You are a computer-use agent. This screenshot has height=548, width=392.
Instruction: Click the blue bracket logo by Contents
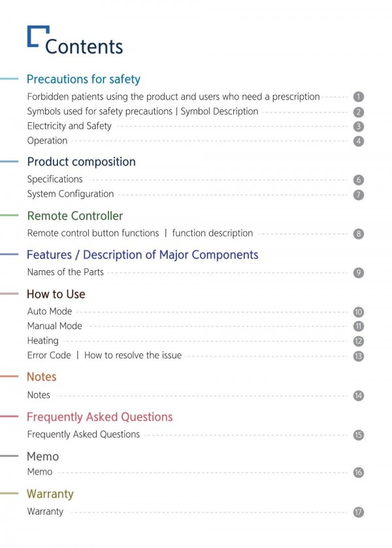tap(38, 36)
